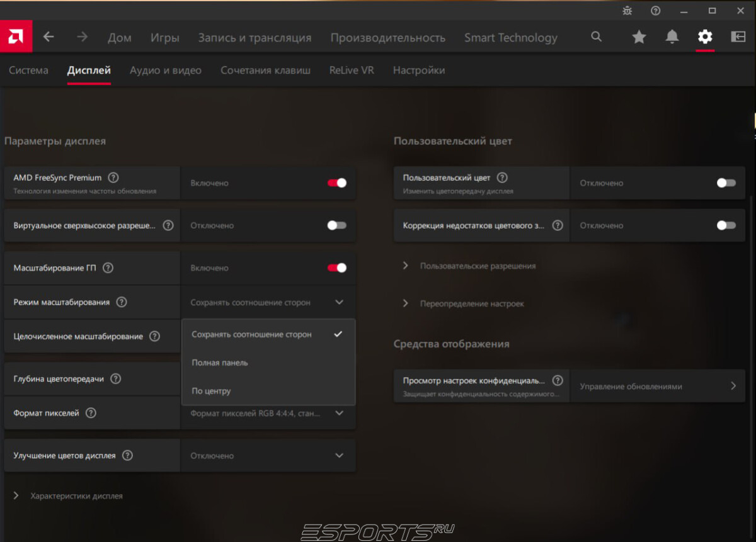Open help question mark in title bar

[656, 10]
